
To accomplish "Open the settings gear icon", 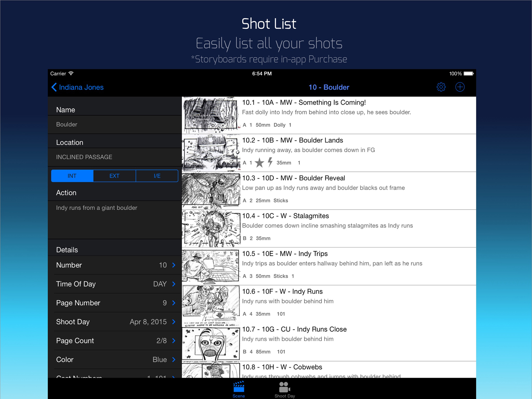I will pos(441,87).
